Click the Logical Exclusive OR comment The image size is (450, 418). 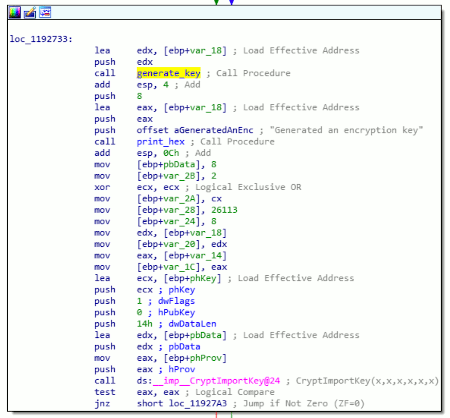click(248, 187)
